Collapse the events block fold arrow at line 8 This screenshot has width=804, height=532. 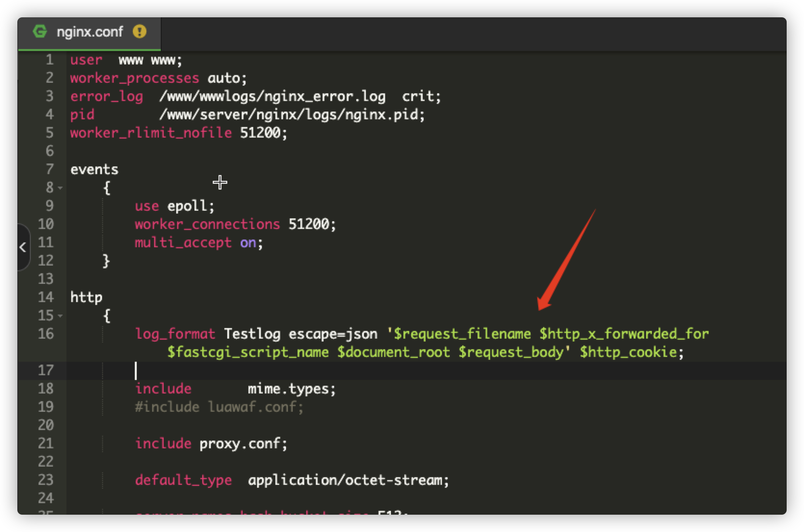point(60,188)
